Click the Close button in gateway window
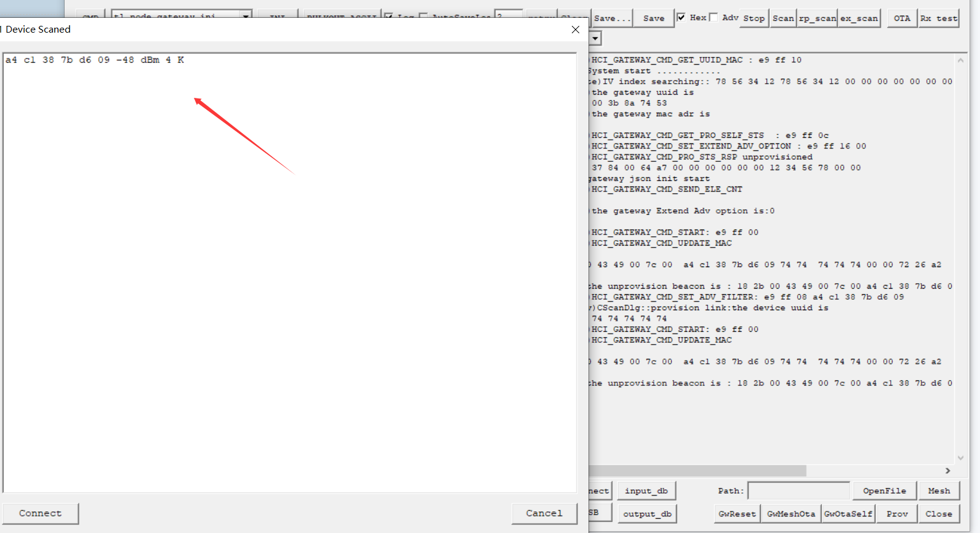 (939, 514)
